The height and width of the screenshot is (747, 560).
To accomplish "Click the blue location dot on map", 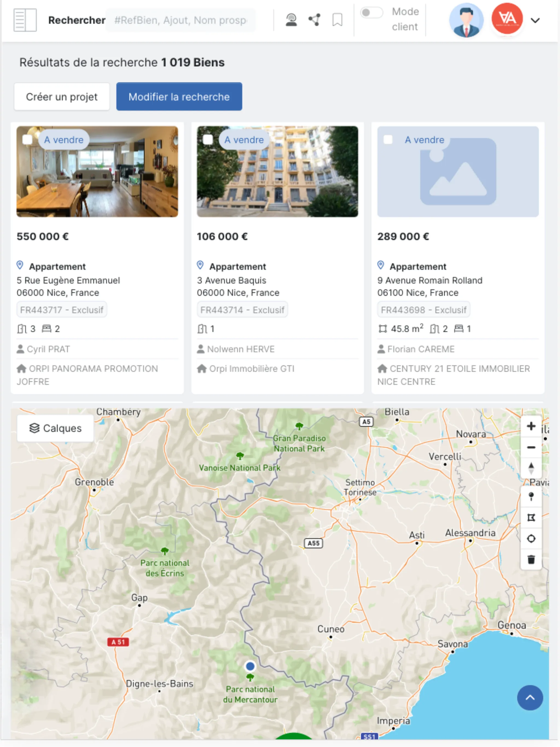I will 250,666.
